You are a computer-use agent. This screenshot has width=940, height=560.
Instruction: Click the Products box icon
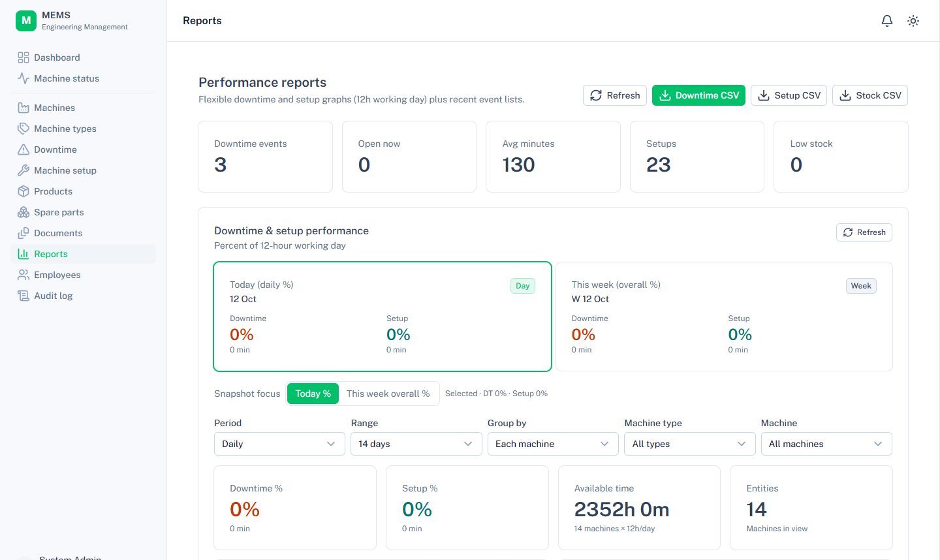click(23, 191)
